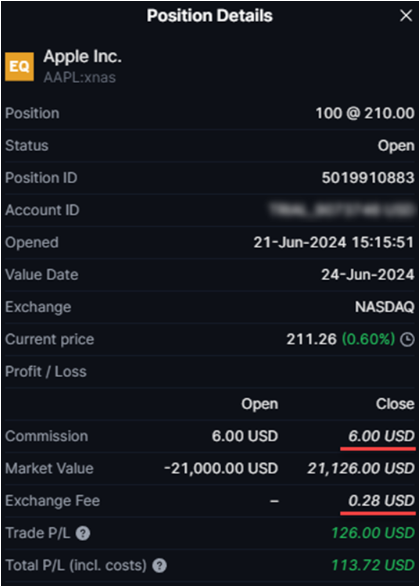Click the open market value -21,000.00 USD
This screenshot has height=586, width=419.
[x=221, y=468]
